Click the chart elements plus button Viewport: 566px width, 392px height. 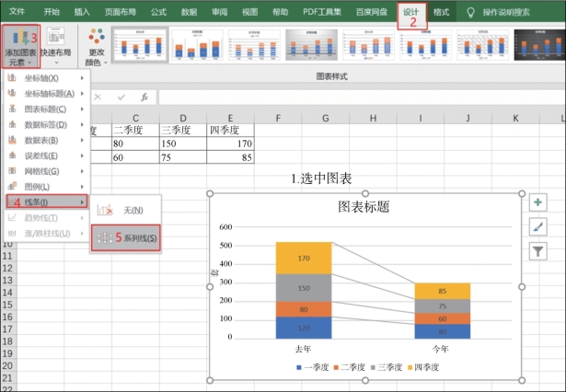(537, 202)
